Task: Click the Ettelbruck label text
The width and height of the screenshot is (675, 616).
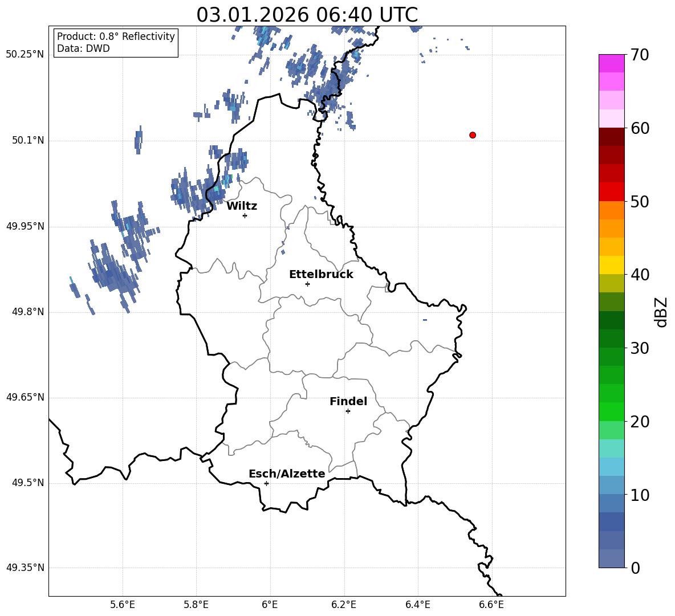Action: pyautogui.click(x=321, y=275)
